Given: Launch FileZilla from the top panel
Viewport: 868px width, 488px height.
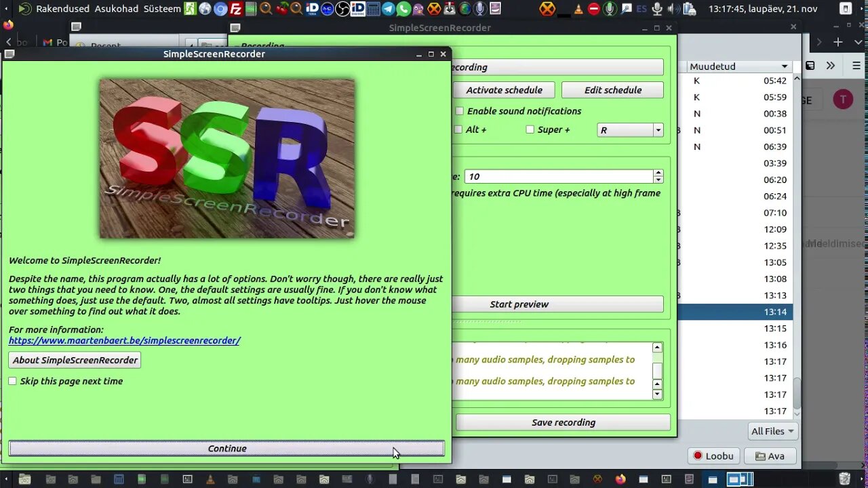Looking at the screenshot, I should coord(236,9).
